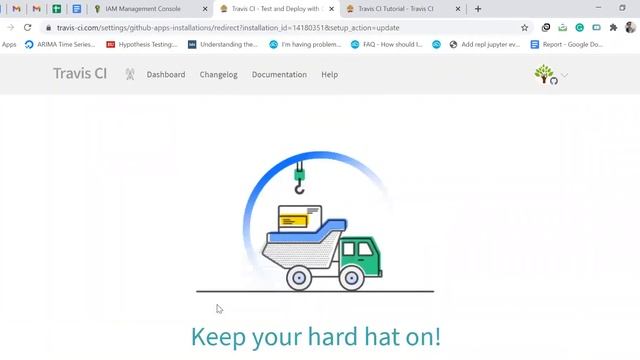Close the Travis CI Test and Deploy tab

click(x=331, y=9)
